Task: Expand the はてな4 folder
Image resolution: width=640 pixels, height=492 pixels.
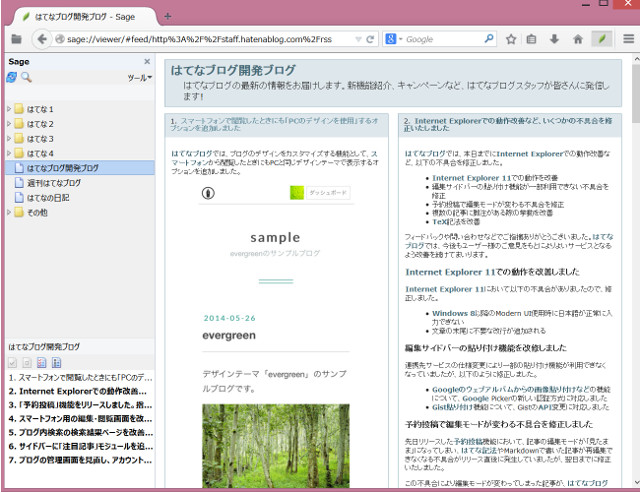Action: pos(9,154)
